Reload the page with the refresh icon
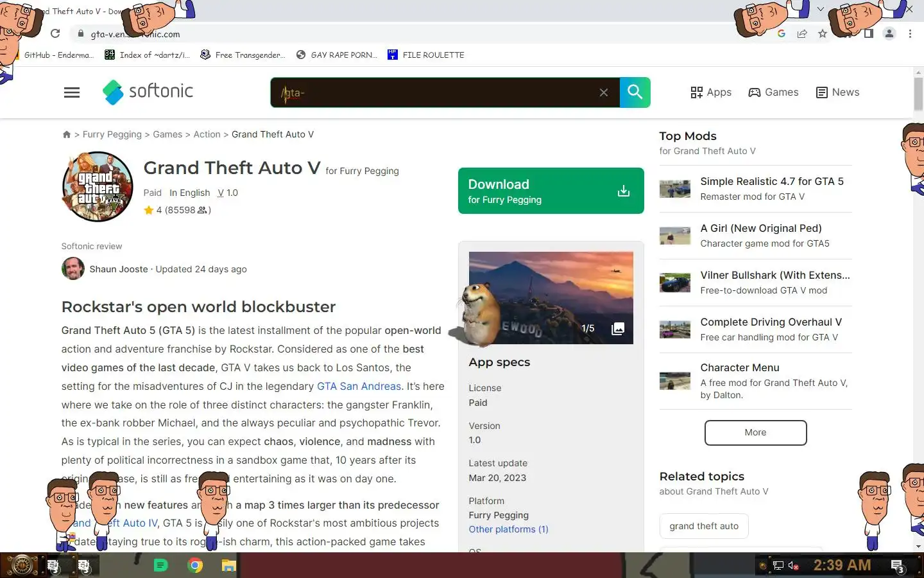 [x=55, y=34]
